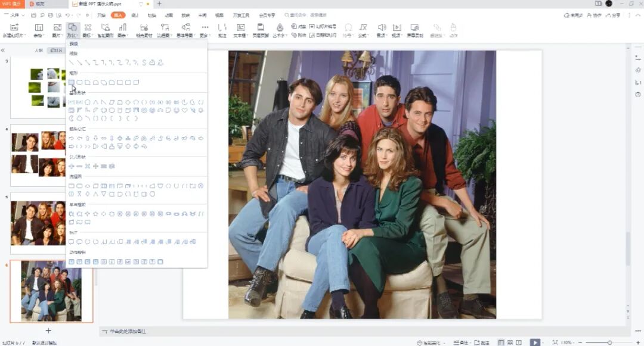
Task: Select the oval shape in basic shapes
Action: coord(88,102)
